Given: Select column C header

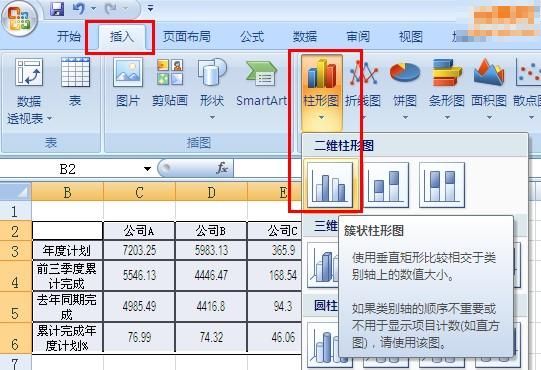Looking at the screenshot, I should coord(139,192).
